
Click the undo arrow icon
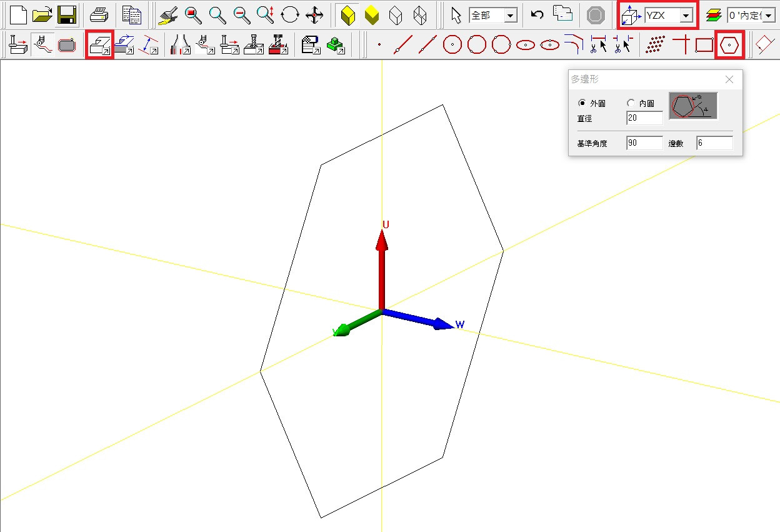click(537, 15)
